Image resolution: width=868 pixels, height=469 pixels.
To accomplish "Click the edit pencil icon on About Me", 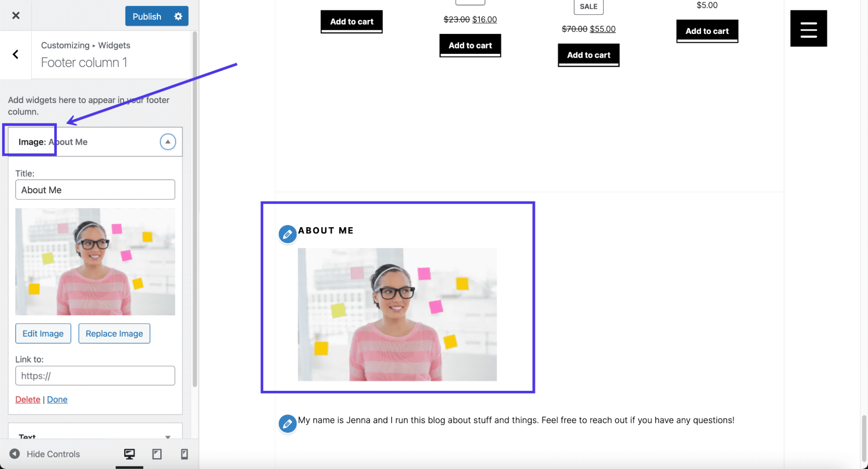I will (287, 233).
